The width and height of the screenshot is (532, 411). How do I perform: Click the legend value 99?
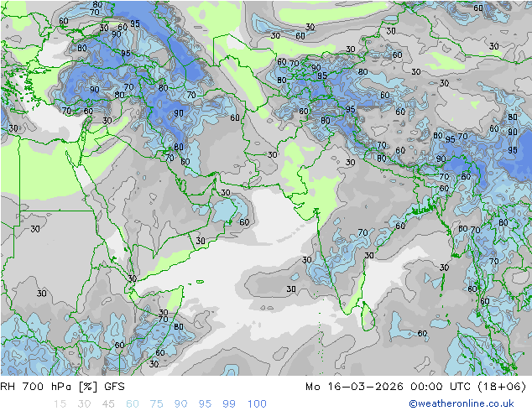(229, 404)
